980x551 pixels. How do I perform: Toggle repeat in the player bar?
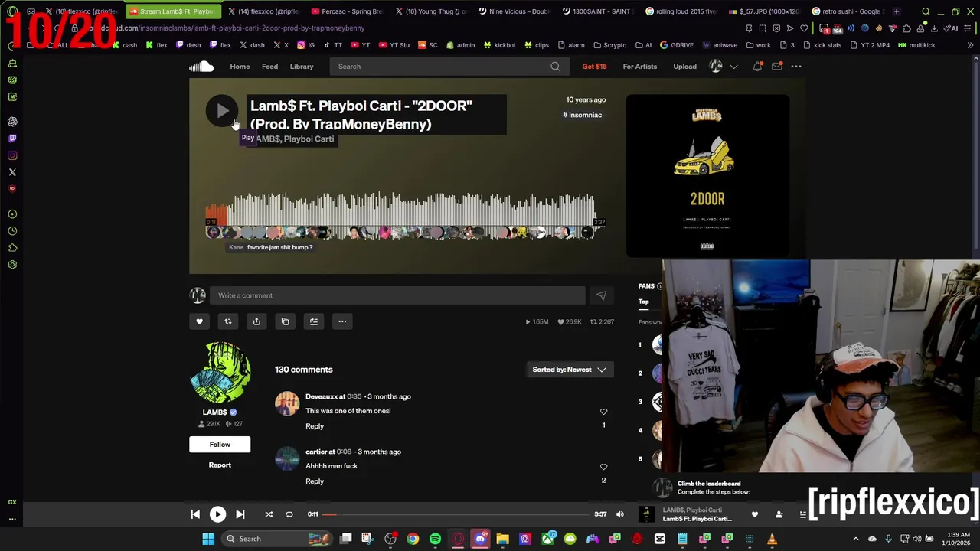point(289,514)
